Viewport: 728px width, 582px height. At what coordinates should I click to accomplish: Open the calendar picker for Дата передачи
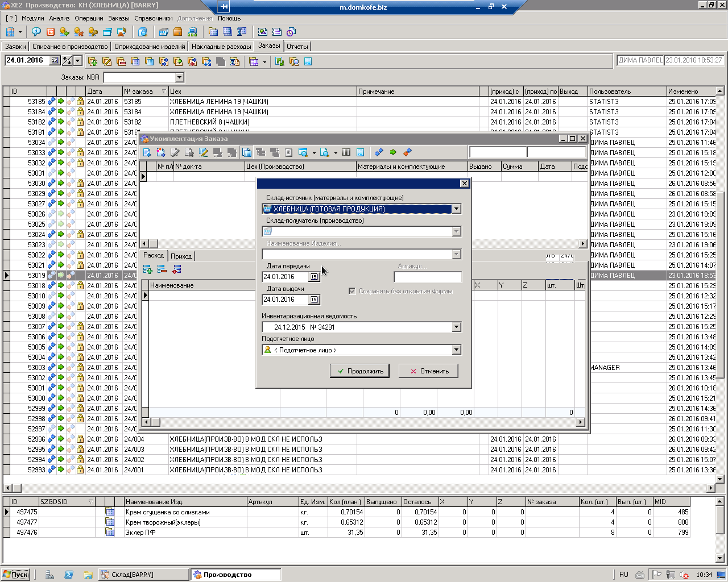coord(314,277)
